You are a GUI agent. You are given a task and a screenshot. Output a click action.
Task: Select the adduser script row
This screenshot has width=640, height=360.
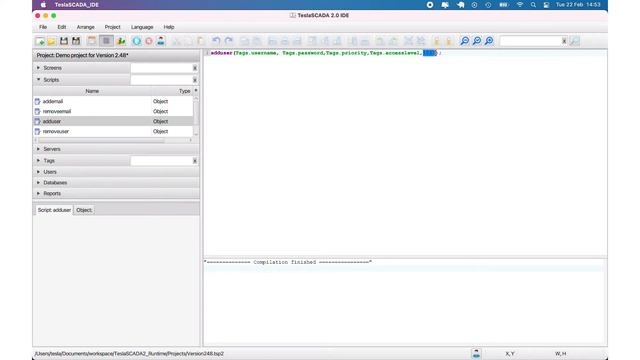tap(113, 121)
